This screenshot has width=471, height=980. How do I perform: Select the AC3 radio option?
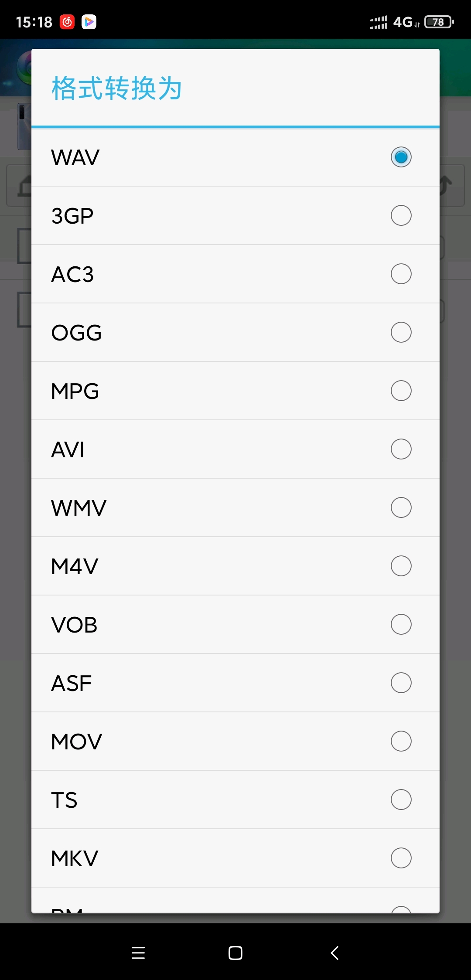[x=401, y=274]
